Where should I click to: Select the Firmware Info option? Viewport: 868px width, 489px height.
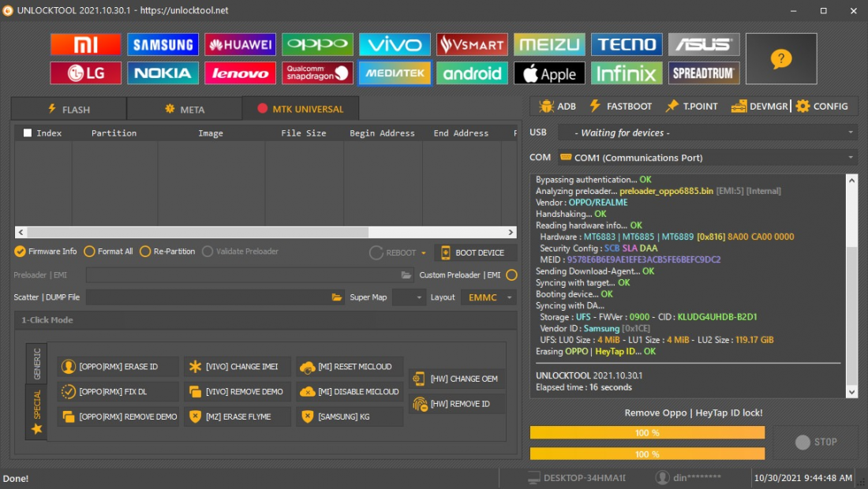tap(46, 251)
